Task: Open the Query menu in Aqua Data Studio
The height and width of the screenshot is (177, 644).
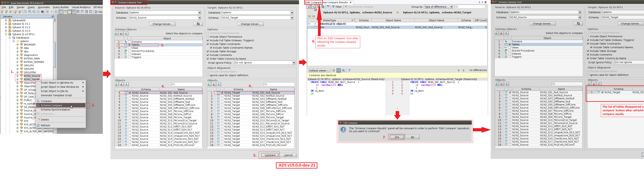Action: (x=31, y=7)
